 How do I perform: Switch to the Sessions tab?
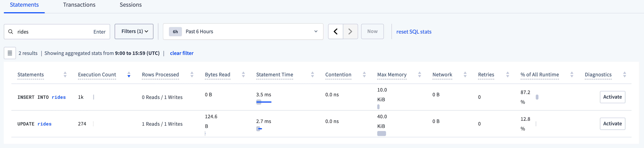131,5
